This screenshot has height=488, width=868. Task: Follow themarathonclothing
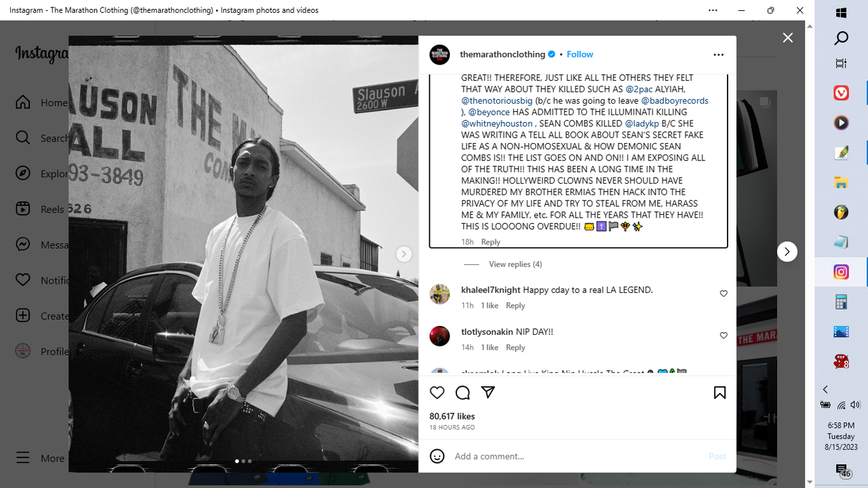click(580, 54)
